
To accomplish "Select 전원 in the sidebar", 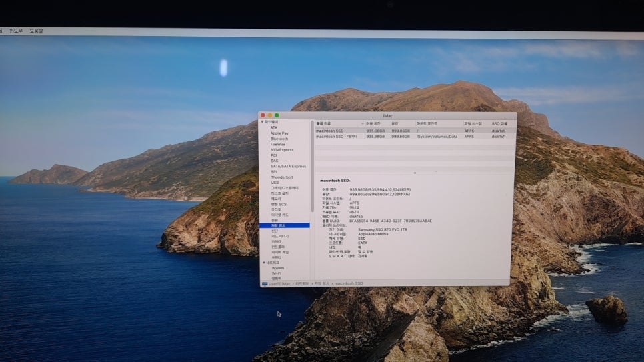I will point(275,220).
